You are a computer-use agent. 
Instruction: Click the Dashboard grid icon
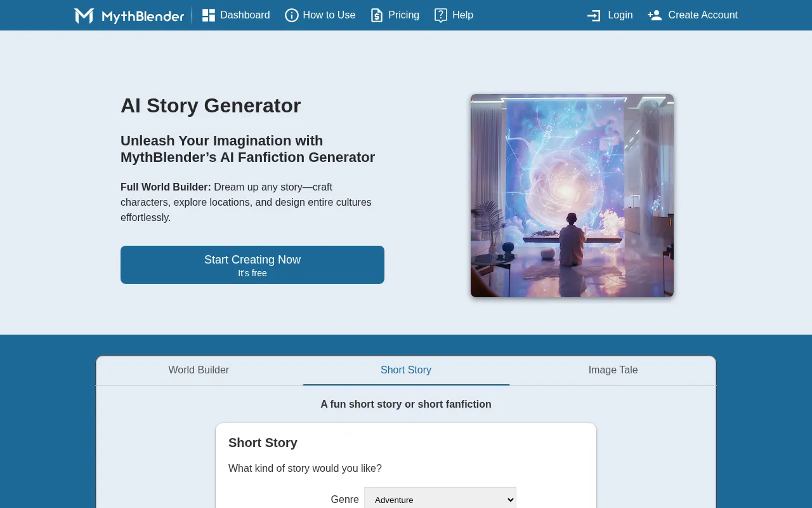point(209,15)
